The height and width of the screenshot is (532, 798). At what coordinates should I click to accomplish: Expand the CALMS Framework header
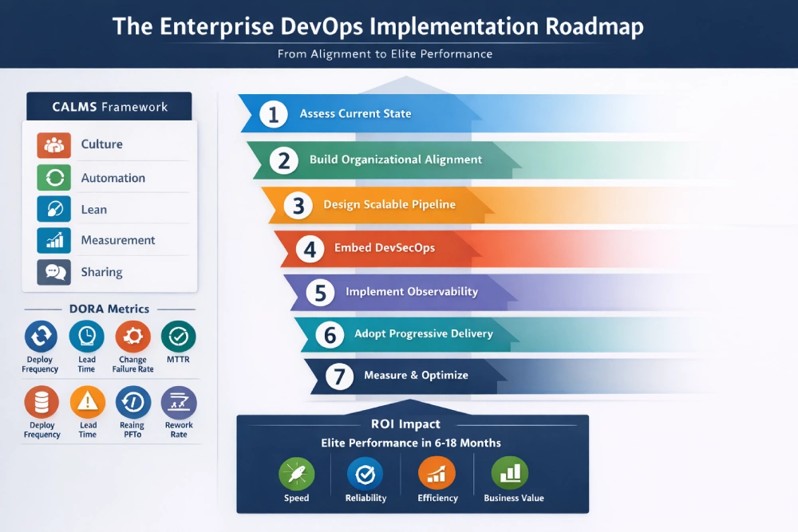tap(109, 106)
